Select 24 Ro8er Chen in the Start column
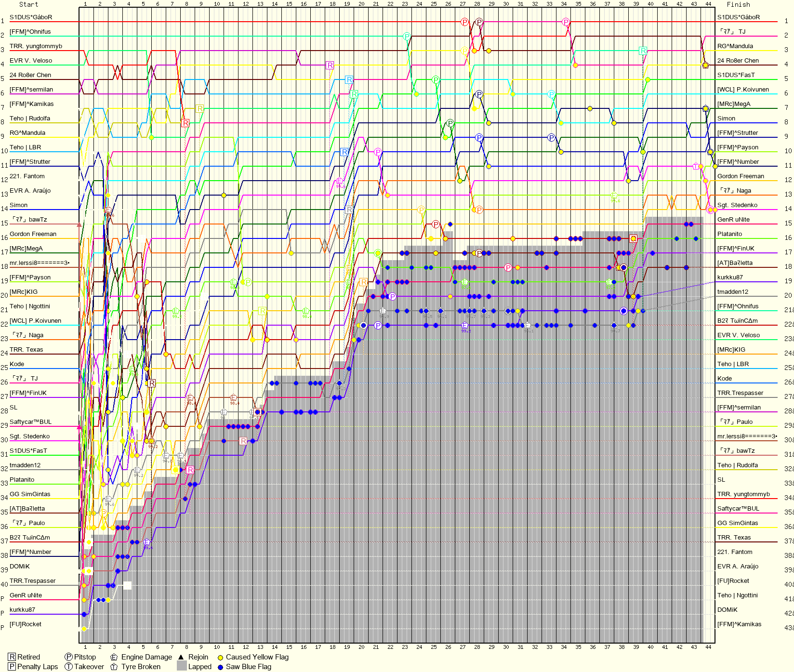This screenshot has width=794, height=672. tap(30, 75)
